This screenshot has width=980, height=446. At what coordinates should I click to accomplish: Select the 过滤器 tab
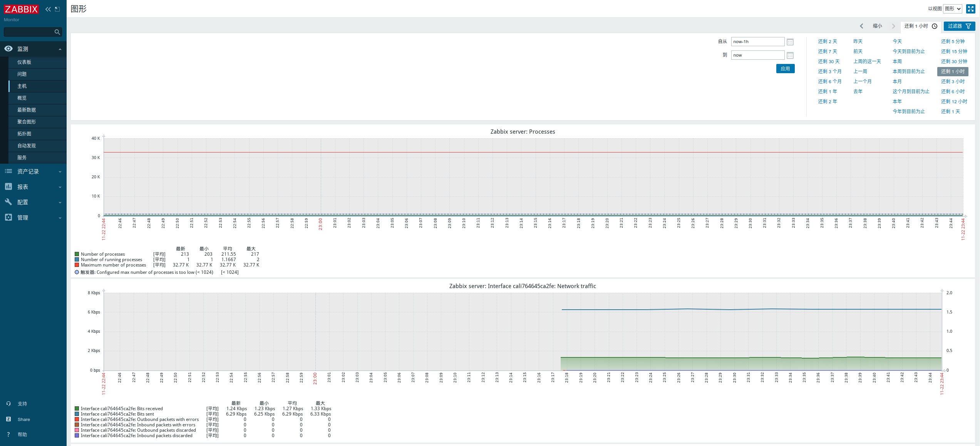pos(959,26)
